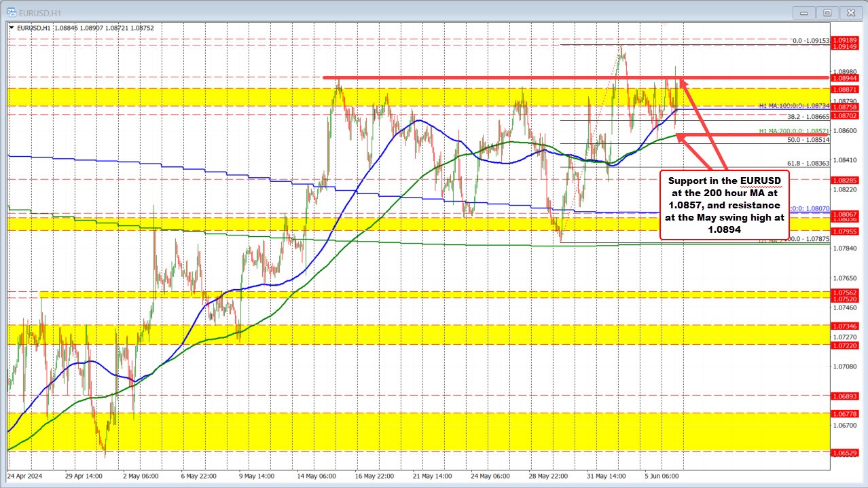
Task: Click the 1.06700 price scale value
Action: (x=845, y=426)
